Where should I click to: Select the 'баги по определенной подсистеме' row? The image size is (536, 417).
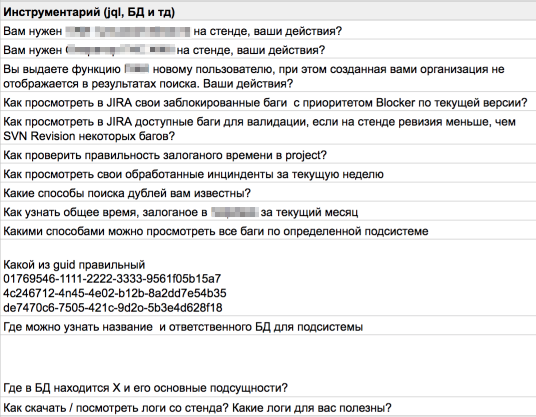tap(268, 231)
